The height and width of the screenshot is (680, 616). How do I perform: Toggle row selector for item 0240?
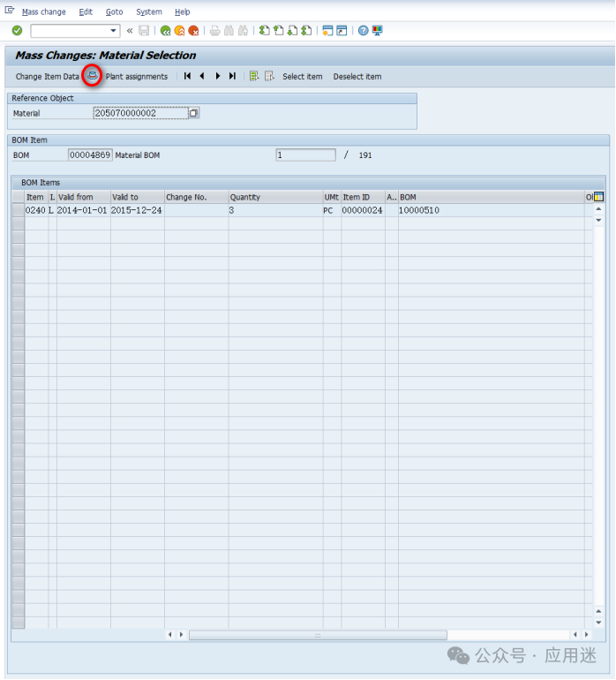(x=18, y=211)
